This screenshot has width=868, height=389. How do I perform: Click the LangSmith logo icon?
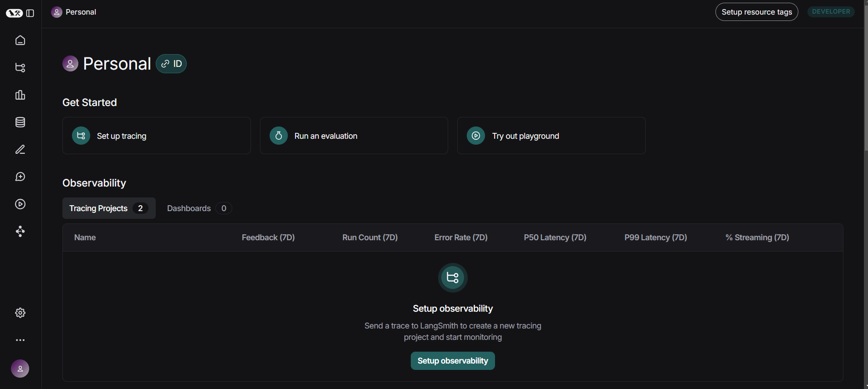pos(14,13)
